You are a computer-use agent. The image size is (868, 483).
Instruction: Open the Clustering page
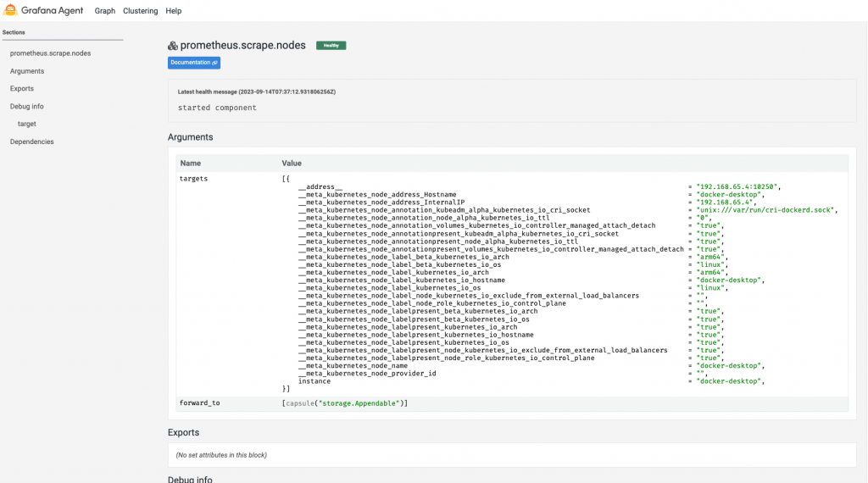tap(140, 11)
